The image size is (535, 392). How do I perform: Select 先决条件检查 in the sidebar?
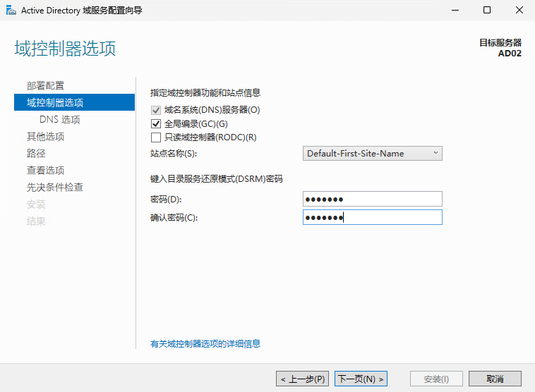pyautogui.click(x=54, y=187)
